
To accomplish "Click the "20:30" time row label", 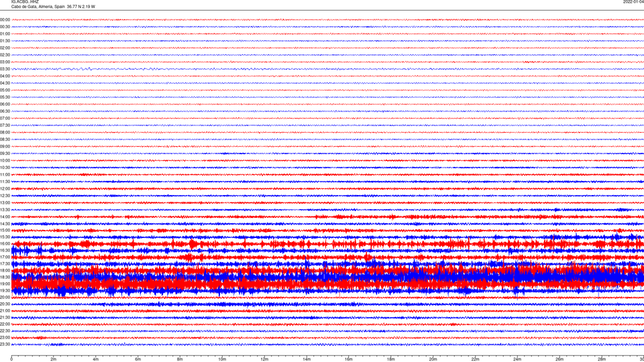I will point(5,304).
